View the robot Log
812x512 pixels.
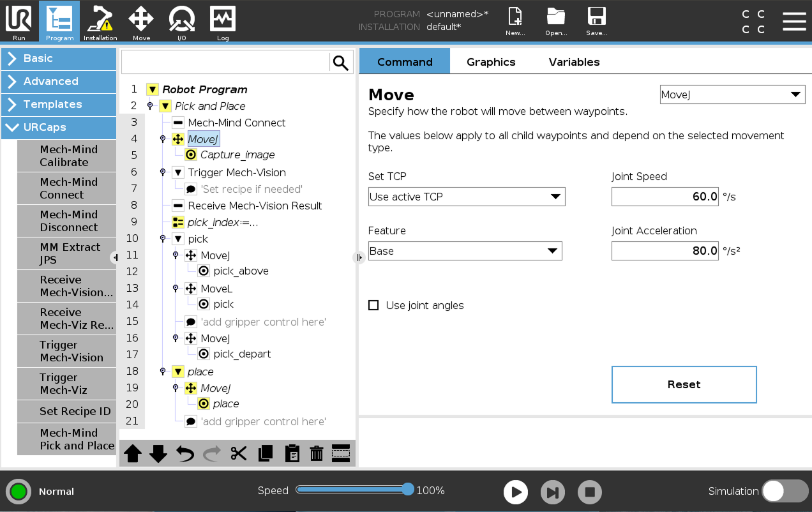pyautogui.click(x=222, y=22)
